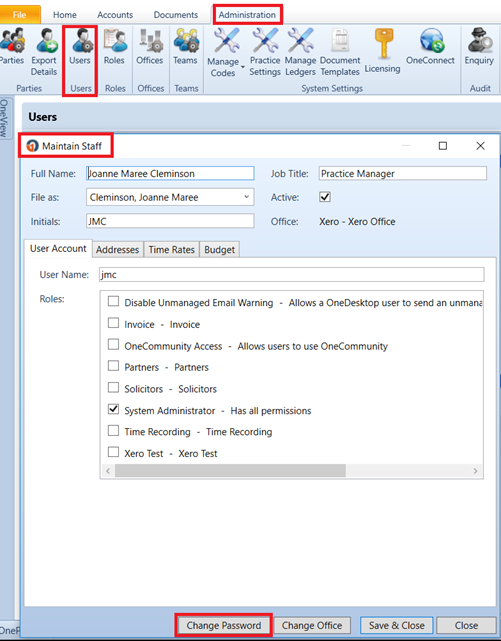The image size is (501, 641).
Task: Click the User Name input field
Action: 291,274
